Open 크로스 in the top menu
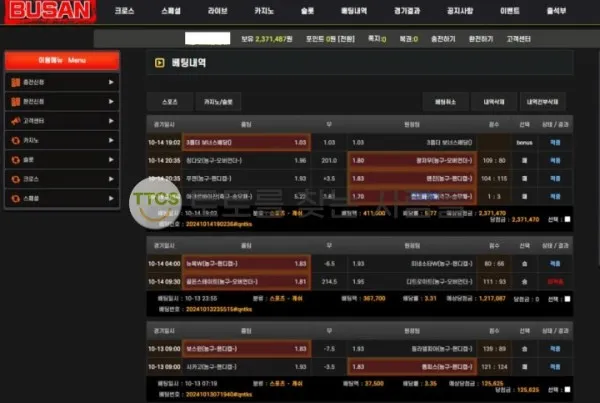 pos(124,11)
